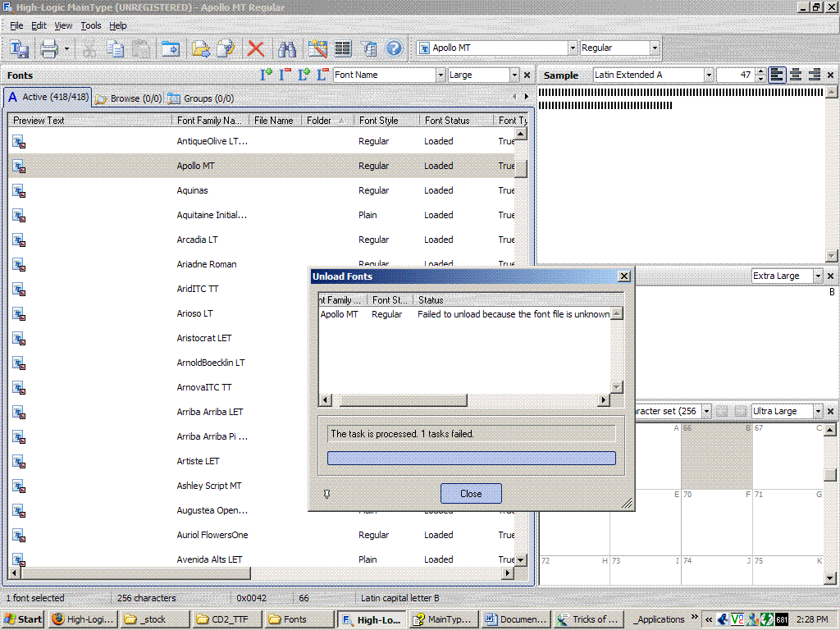
Task: Toggle left text alignment in Sample panel
Action: (776, 75)
